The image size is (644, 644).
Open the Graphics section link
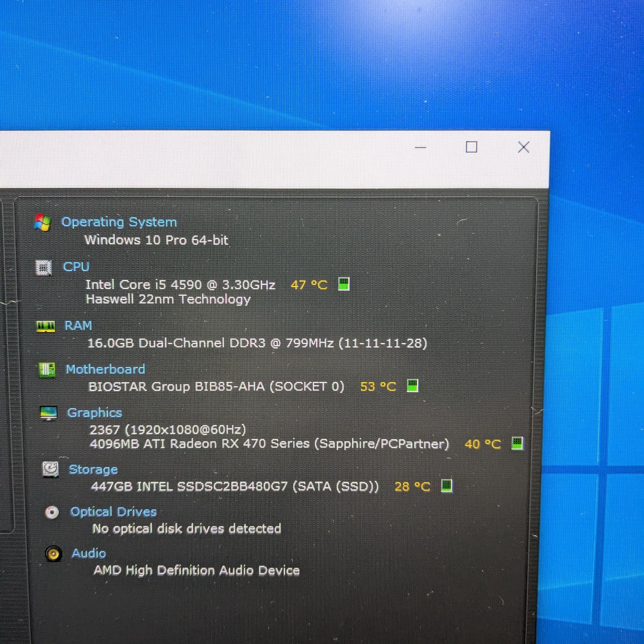pos(94,413)
